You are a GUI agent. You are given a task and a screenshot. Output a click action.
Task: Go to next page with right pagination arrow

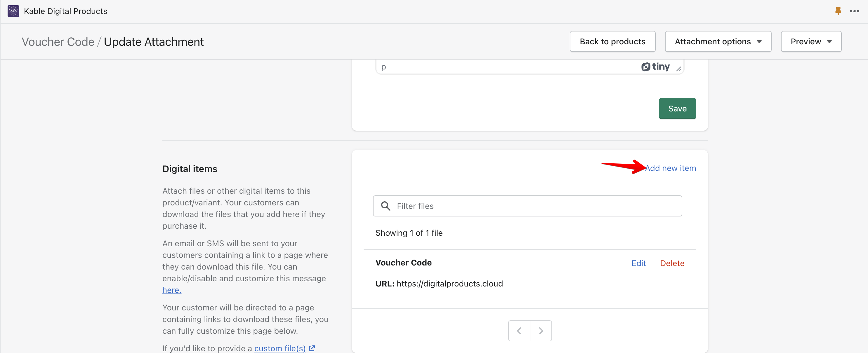[x=541, y=331]
